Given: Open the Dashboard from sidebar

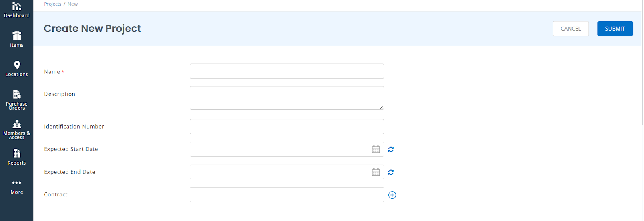Looking at the screenshot, I should coord(17,10).
